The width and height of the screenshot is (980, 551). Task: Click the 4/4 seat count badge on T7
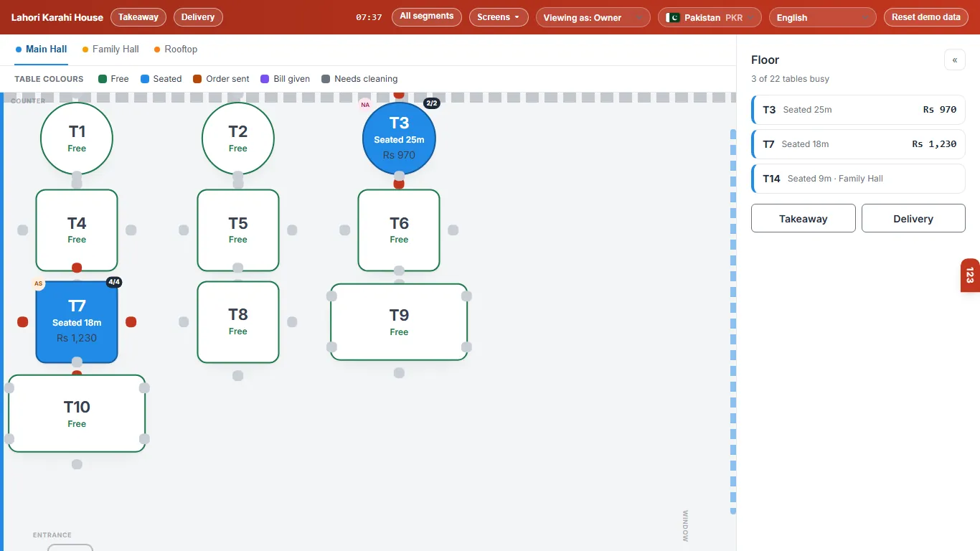pyautogui.click(x=113, y=282)
